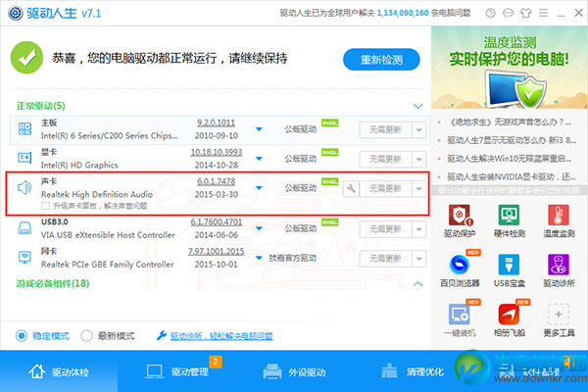
Task: Click the 网卡 network device icon
Action: (x=24, y=257)
